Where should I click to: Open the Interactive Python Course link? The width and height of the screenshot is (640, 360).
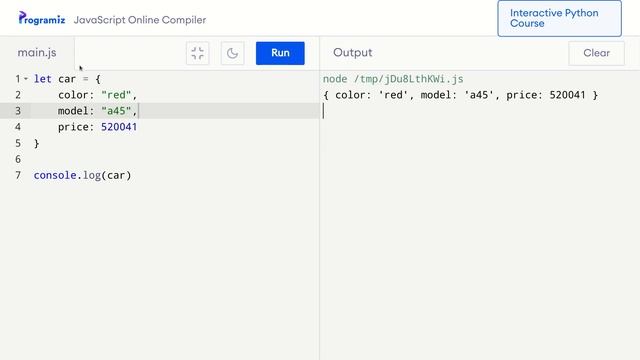coord(560,18)
